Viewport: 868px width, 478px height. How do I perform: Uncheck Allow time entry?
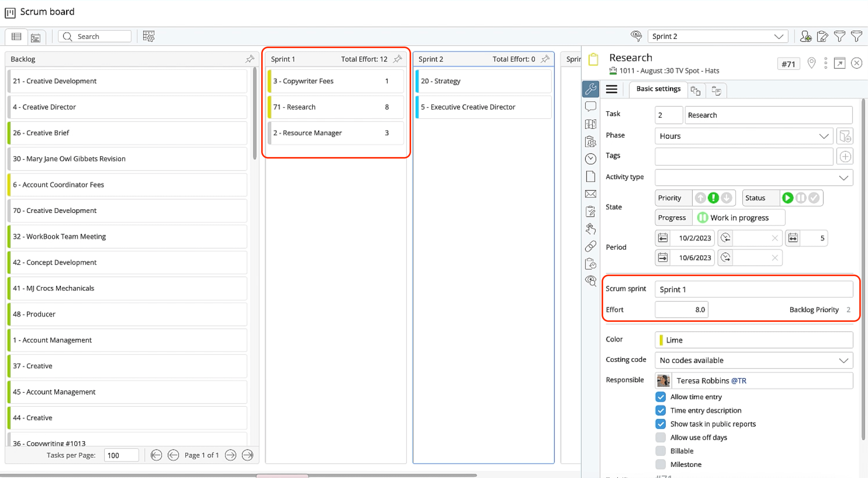click(661, 397)
